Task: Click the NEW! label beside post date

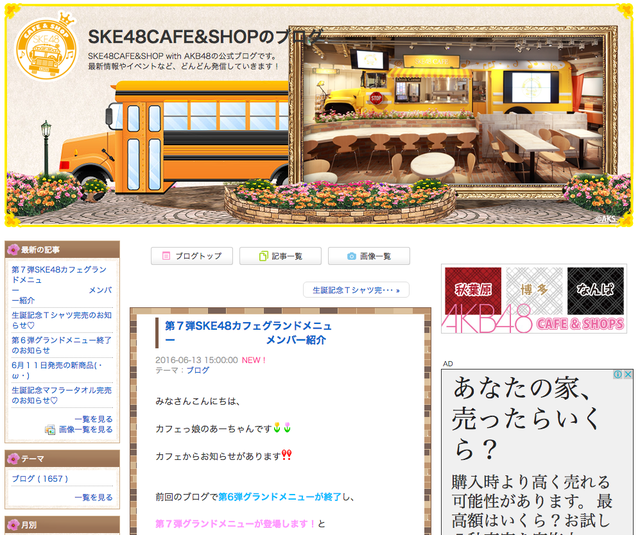Action: point(253,360)
